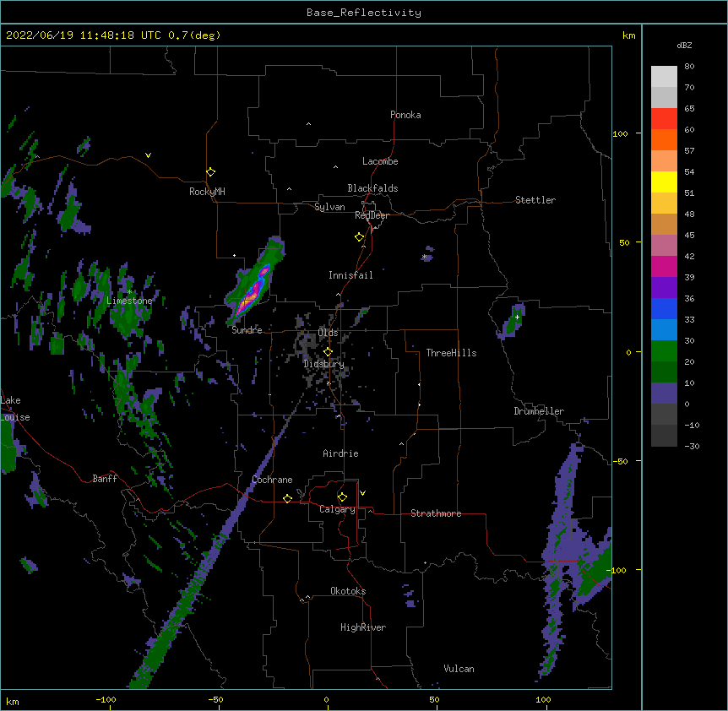The width and height of the screenshot is (728, 711).
Task: Select the magenta 42-39 dBZ legend swatch
Action: (664, 266)
